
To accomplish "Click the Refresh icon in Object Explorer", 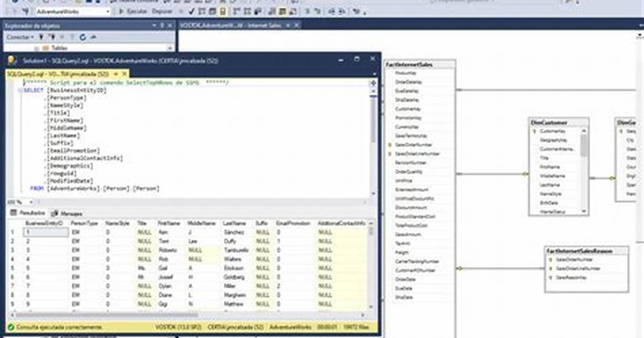I will pos(82,37).
